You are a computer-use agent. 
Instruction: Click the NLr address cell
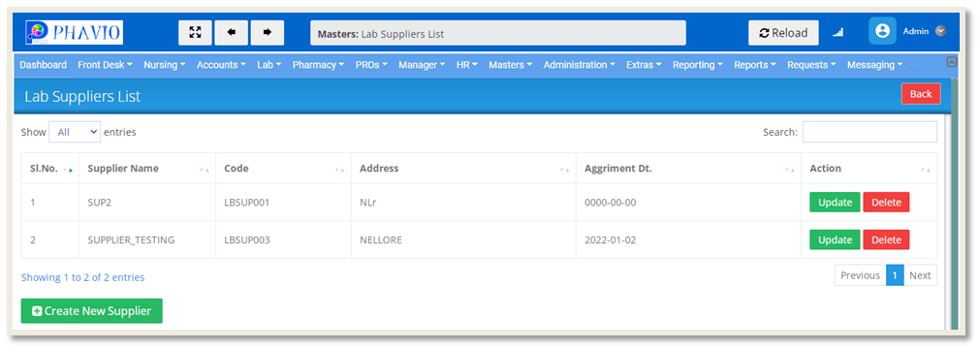click(x=463, y=203)
